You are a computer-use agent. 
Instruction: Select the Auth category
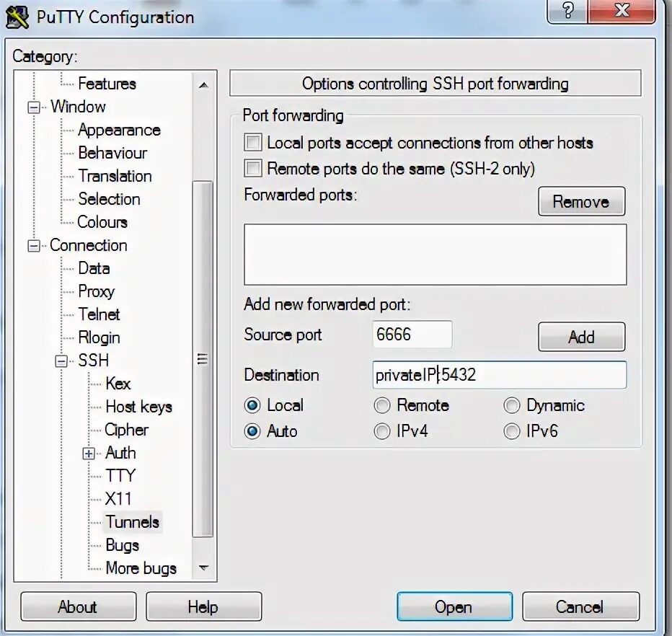[121, 453]
